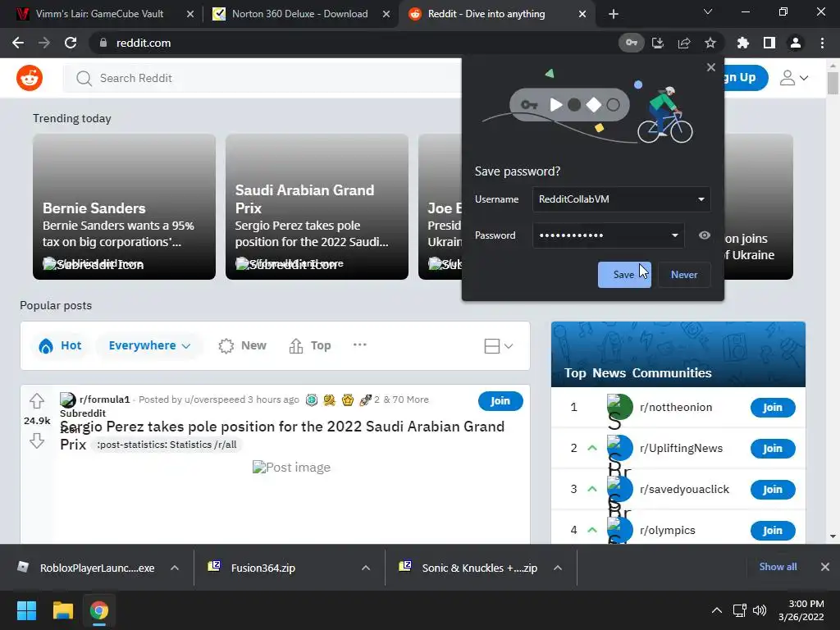Toggle the Chrome side panel icon
This screenshot has height=630, width=840.
tap(769, 43)
